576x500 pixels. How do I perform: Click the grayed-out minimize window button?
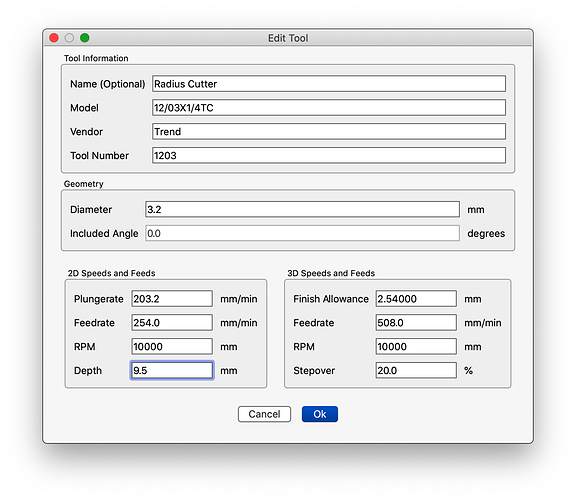pos(69,38)
